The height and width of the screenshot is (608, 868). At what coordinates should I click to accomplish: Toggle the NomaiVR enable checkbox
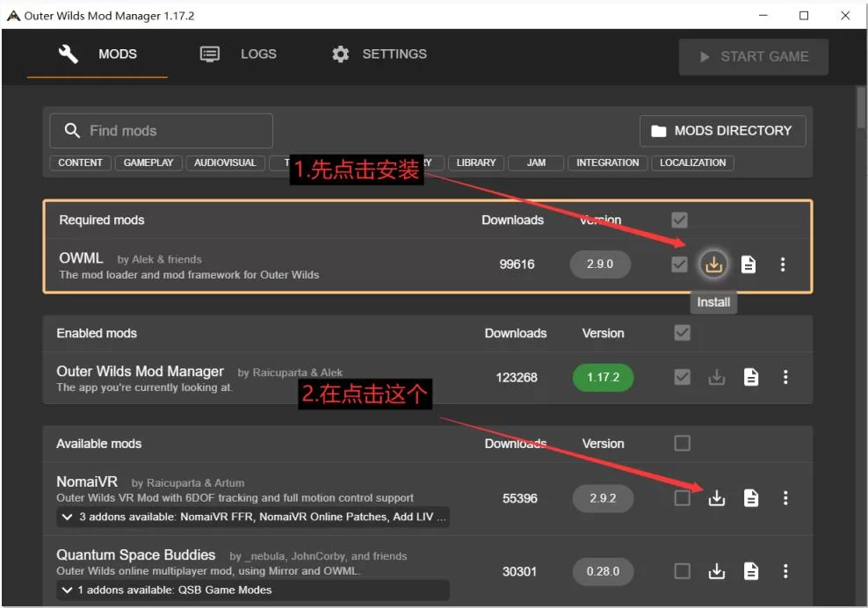[682, 498]
